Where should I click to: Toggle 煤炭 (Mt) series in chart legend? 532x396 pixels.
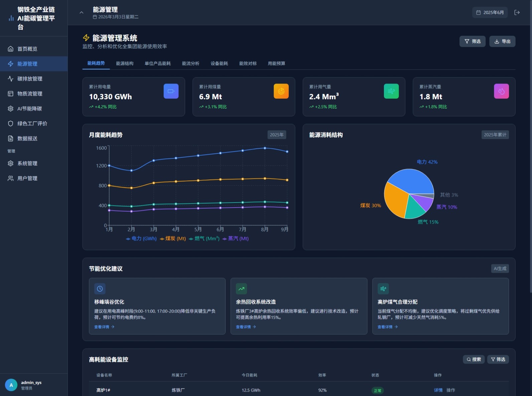tap(173, 239)
